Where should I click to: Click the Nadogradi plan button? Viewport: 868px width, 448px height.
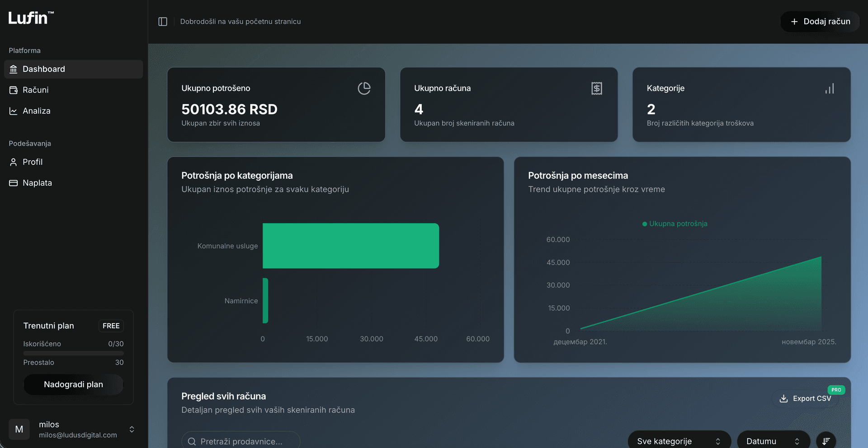73,384
